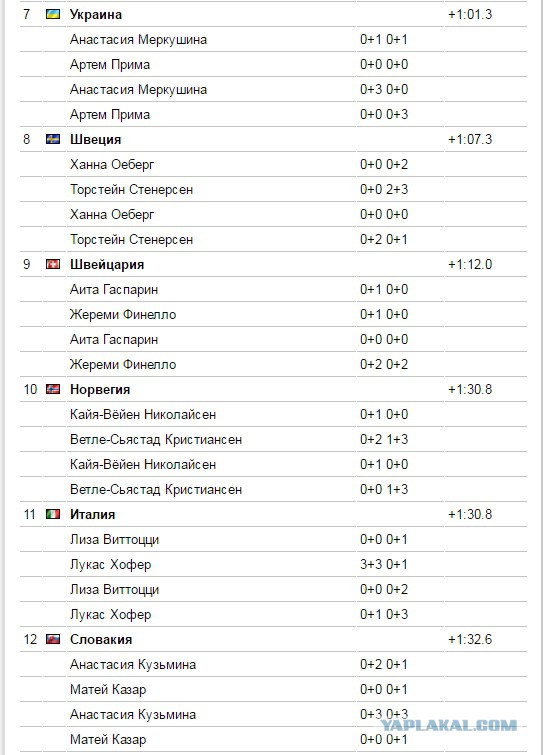Click the first Жереми Финелло entry
Screen dimensions: 543x755
[x=123, y=315]
